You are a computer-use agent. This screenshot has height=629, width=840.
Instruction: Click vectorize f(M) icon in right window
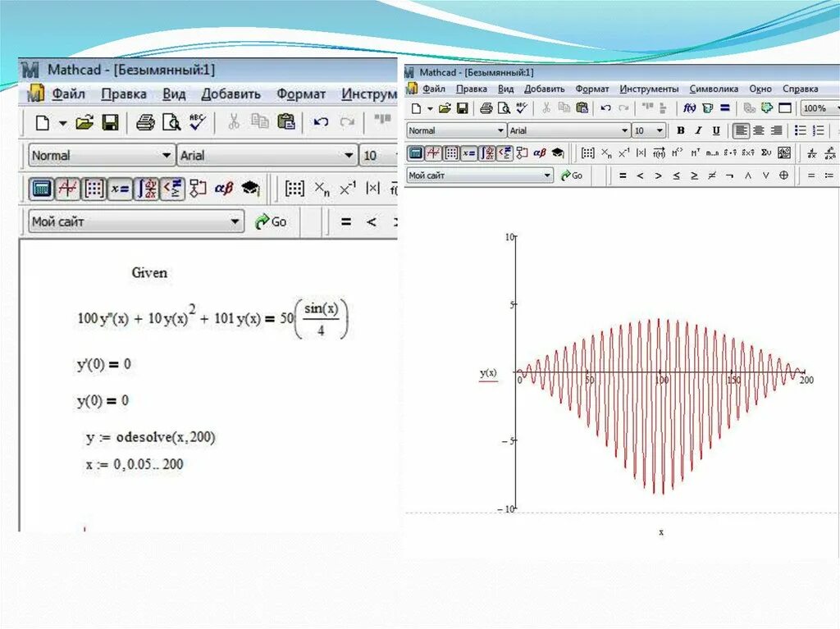tap(659, 153)
